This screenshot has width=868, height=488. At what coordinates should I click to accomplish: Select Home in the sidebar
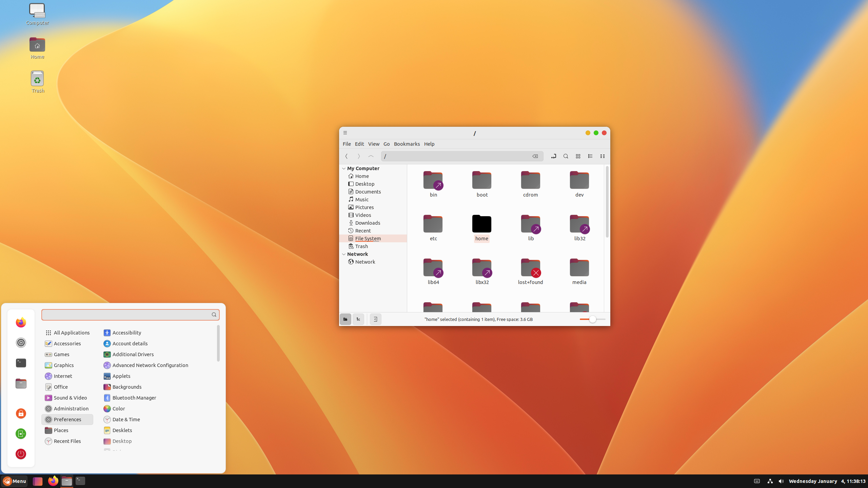[373, 176]
